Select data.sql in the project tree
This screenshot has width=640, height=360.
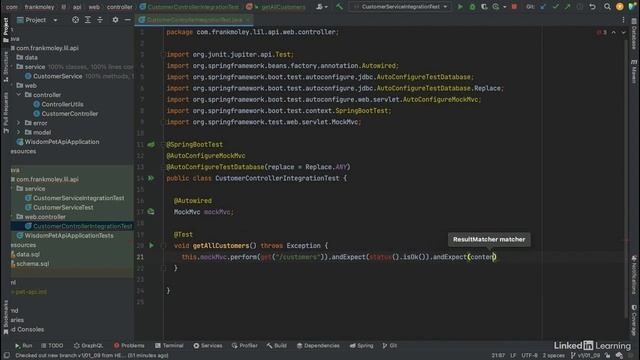(25, 254)
